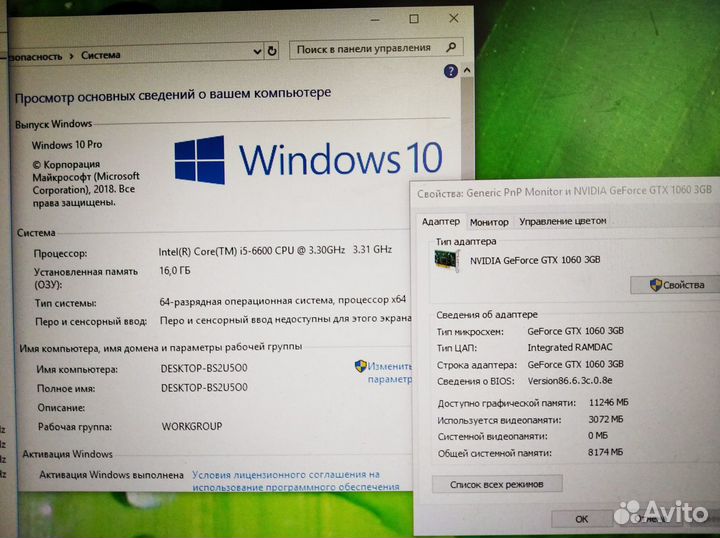The width and height of the screenshot is (720, 538).
Task: Click the Активация Windows выполнена text
Action: click(x=111, y=475)
